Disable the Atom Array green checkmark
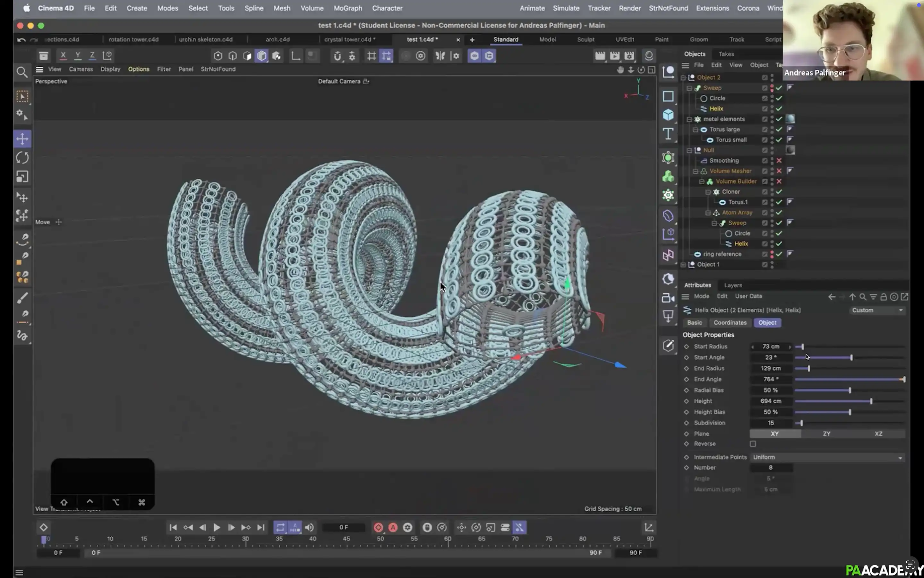 [x=779, y=213]
